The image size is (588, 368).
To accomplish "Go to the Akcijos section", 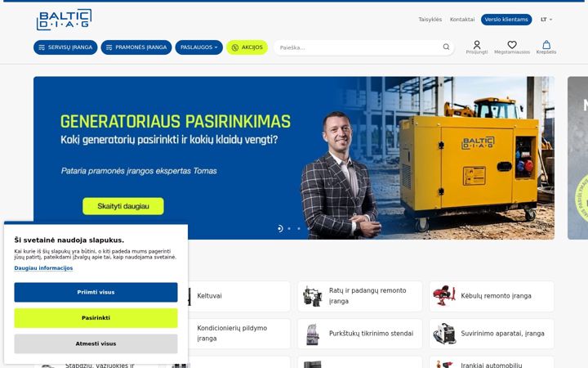I will point(247,47).
